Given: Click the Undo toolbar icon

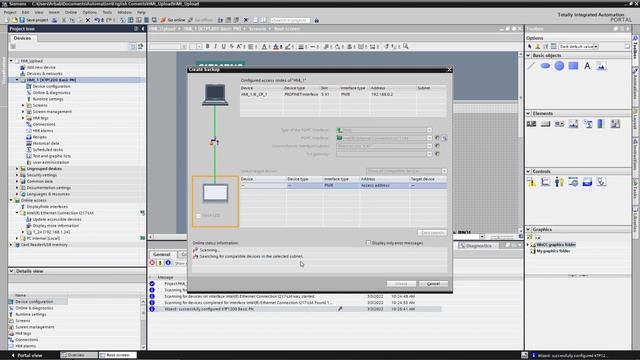Looking at the screenshot, I should [97, 20].
